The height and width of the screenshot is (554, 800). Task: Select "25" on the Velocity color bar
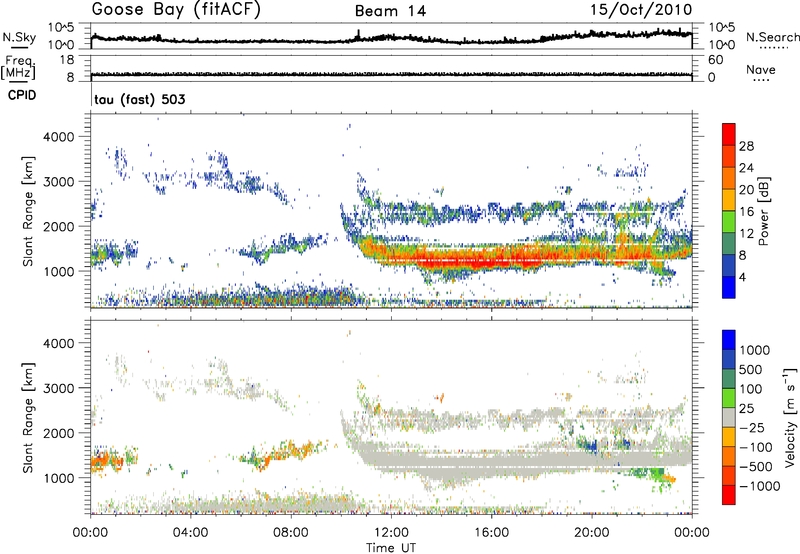click(747, 408)
